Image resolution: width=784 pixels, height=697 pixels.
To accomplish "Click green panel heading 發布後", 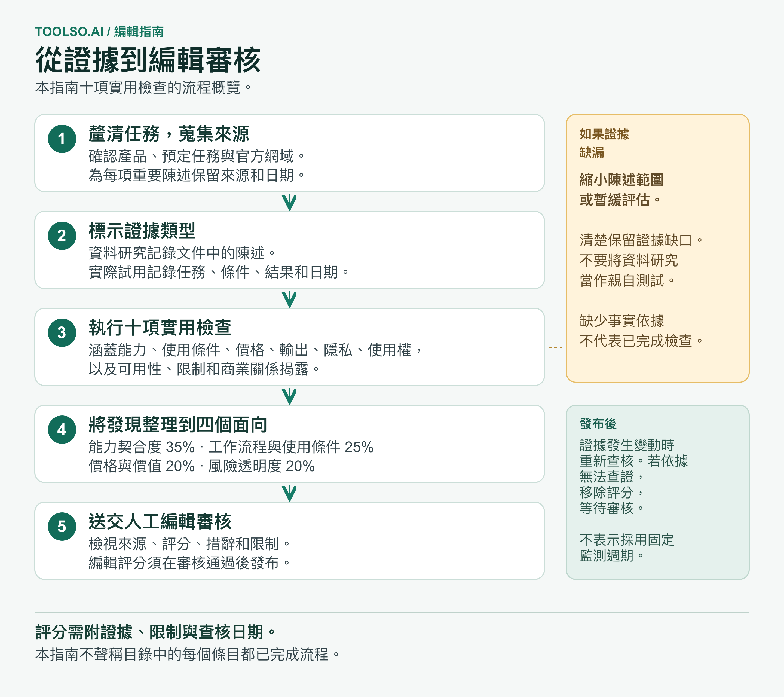I will (x=598, y=424).
